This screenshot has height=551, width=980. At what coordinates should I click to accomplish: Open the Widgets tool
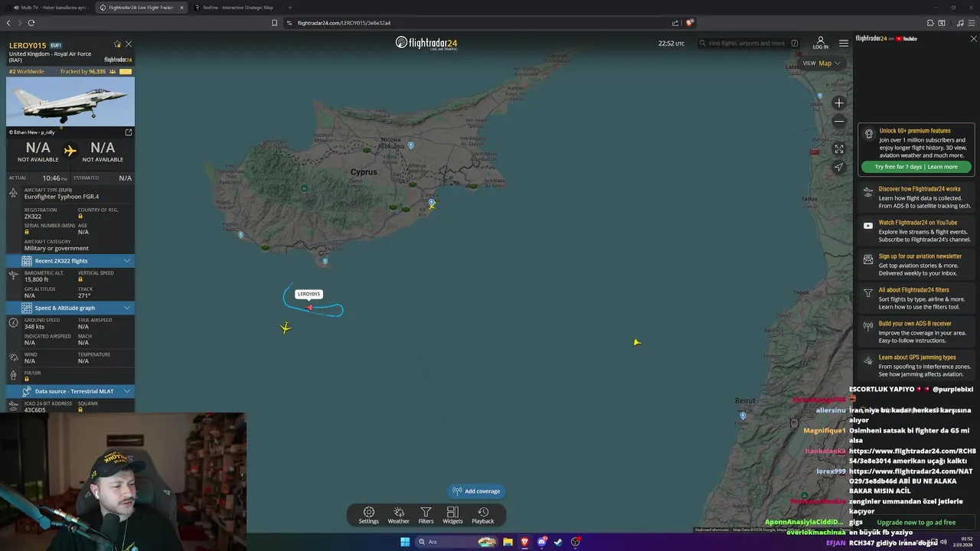452,515
